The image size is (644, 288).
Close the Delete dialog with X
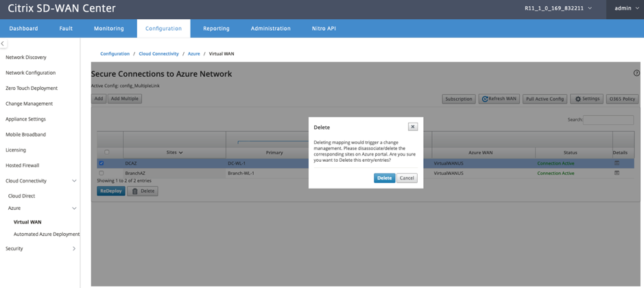point(413,127)
